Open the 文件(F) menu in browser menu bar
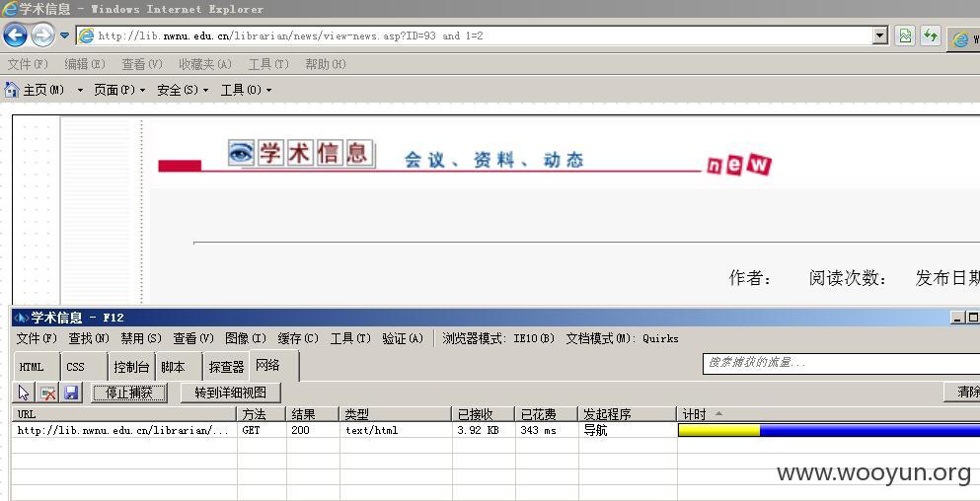980x501 pixels. [28, 64]
